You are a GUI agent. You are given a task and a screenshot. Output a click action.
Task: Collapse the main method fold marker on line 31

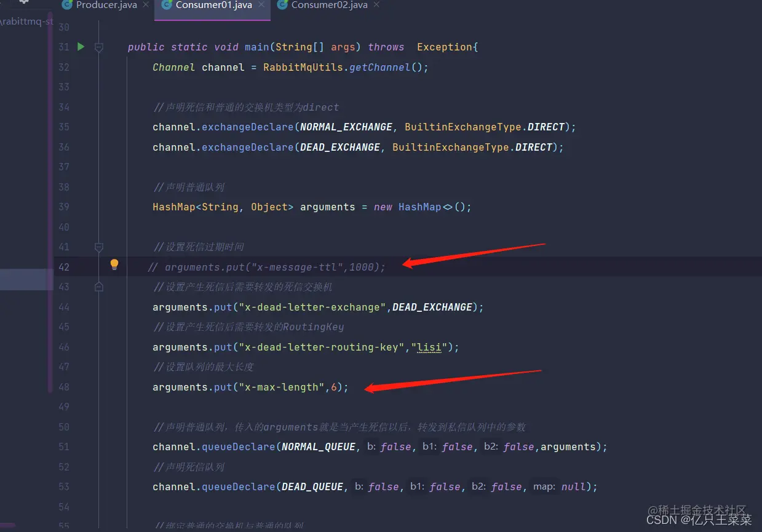click(99, 47)
